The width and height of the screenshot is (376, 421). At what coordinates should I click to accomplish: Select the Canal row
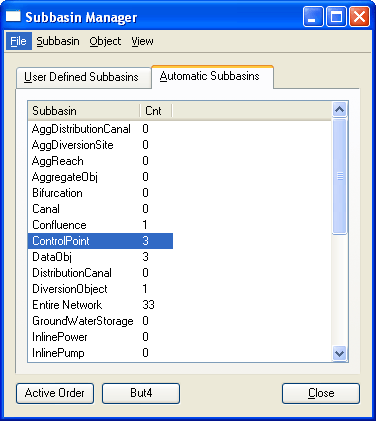click(100, 209)
